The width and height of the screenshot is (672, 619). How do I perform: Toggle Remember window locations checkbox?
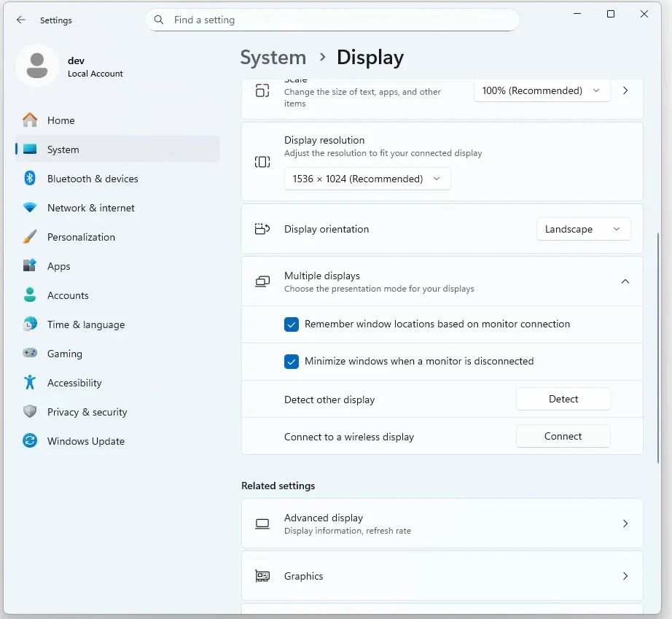pos(291,324)
